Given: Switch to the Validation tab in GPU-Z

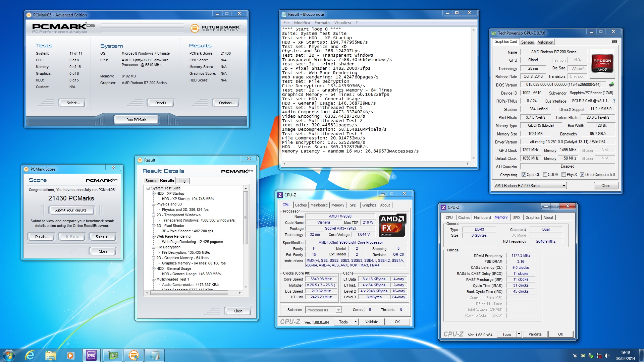Looking at the screenshot, I should point(545,42).
